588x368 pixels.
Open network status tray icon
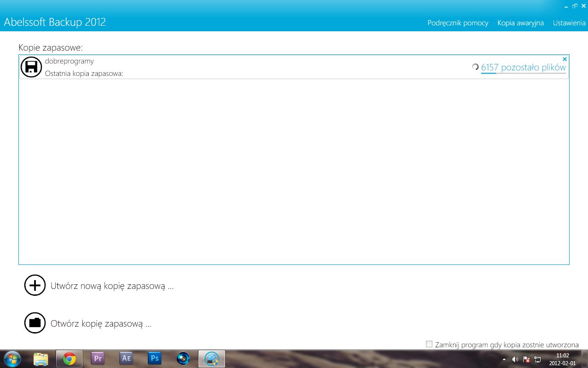538,359
